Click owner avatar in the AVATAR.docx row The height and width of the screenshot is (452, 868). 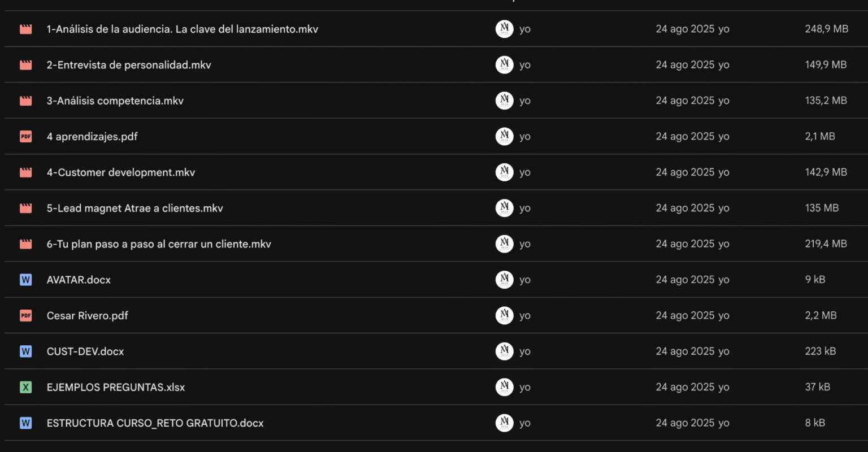[x=504, y=280]
